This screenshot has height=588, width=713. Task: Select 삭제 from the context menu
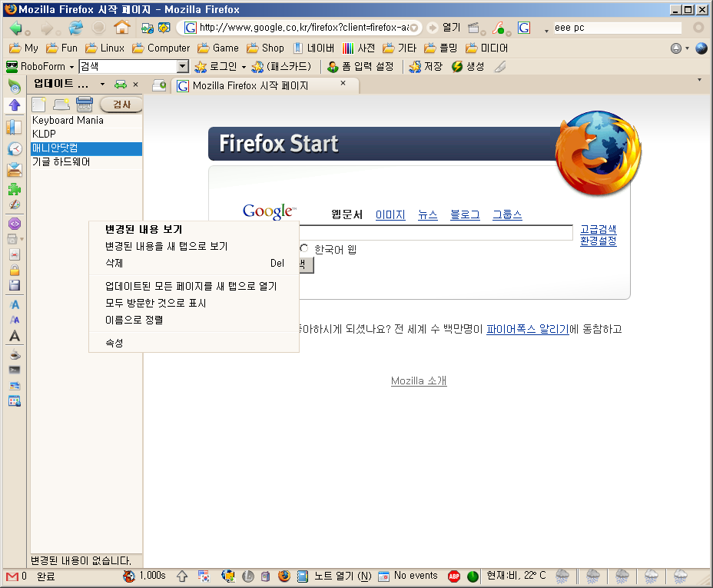[x=194, y=263]
